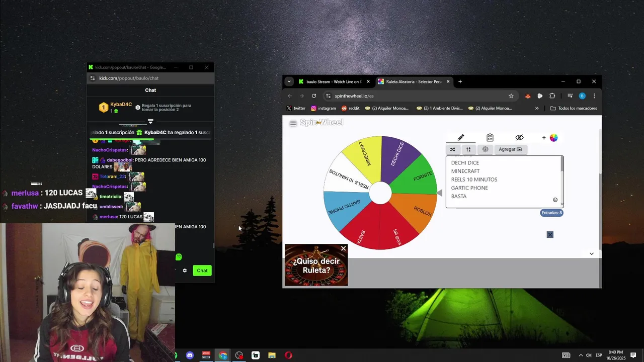The width and height of the screenshot is (644, 362).
Task: Open the Extensions puzzle menu
Action: pyautogui.click(x=552, y=96)
